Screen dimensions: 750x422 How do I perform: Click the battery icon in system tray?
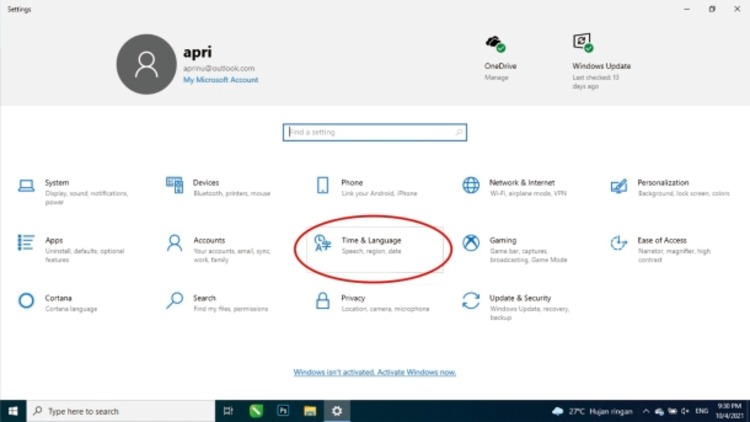coord(672,411)
